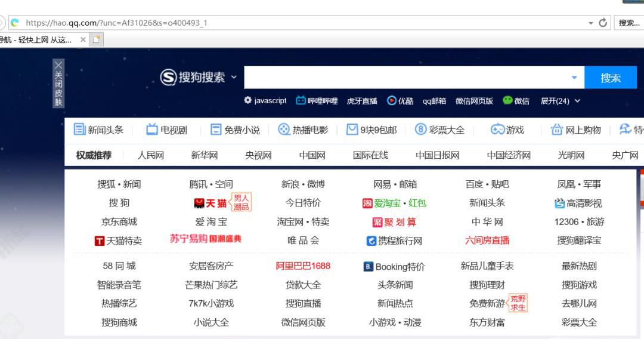Open 高清影视 icon link
This screenshot has height=339, width=644.
tap(578, 203)
